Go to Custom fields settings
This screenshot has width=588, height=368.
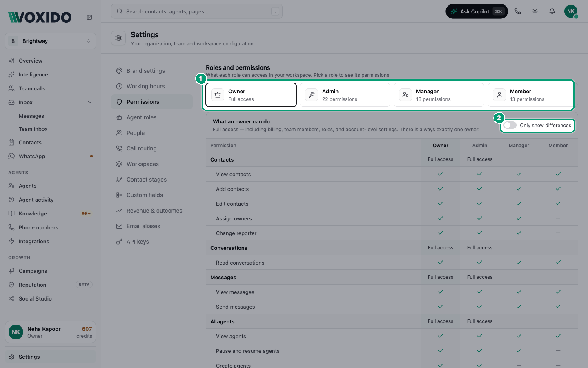point(152,195)
